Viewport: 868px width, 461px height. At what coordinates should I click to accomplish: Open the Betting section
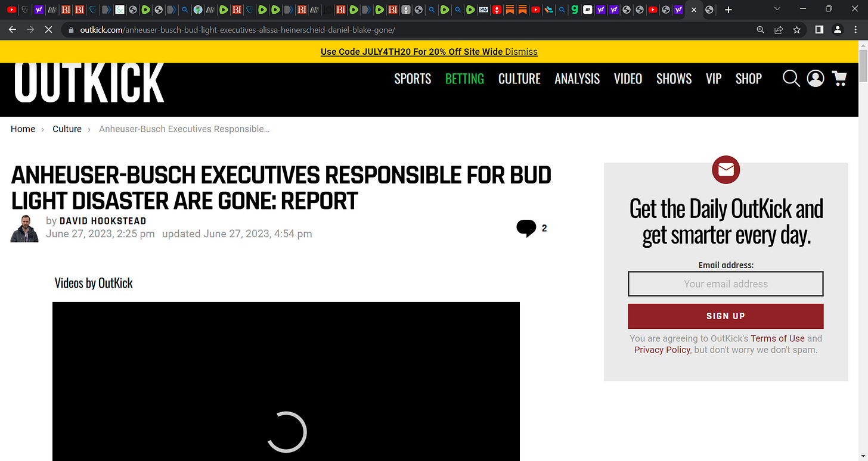click(x=464, y=79)
